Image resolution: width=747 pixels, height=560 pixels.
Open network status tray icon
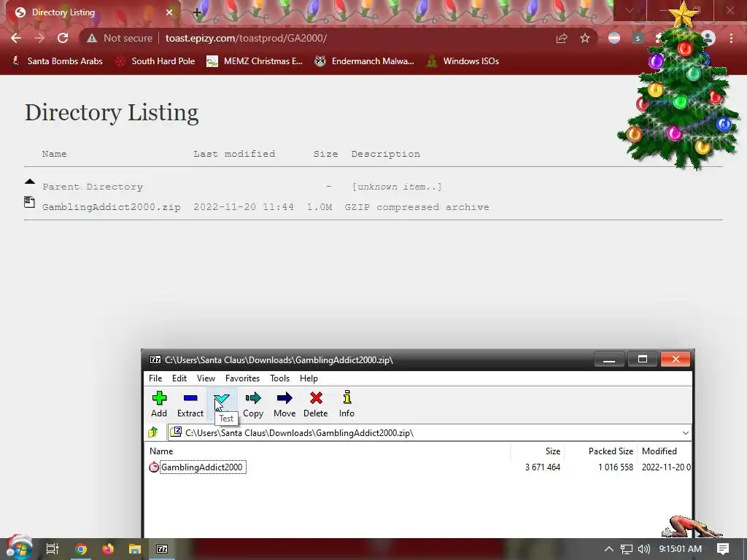(627, 549)
